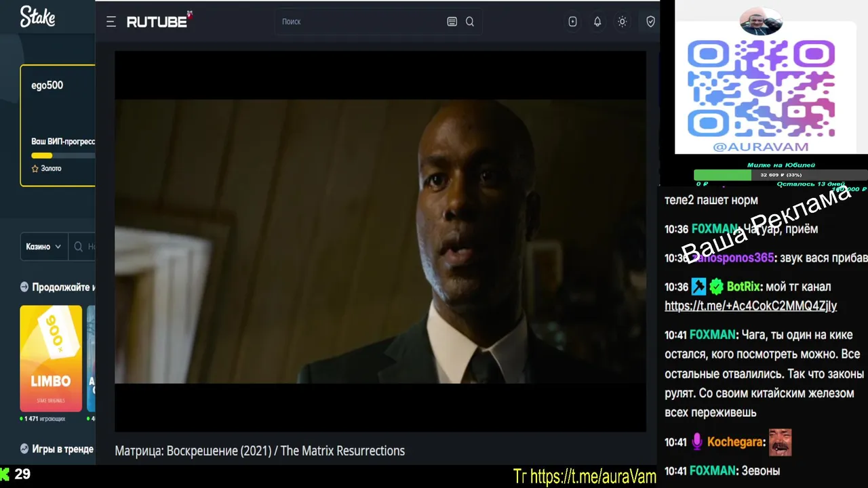The image size is (868, 488).
Task: Click the 1 471 играющих counter
Action: [x=43, y=419]
